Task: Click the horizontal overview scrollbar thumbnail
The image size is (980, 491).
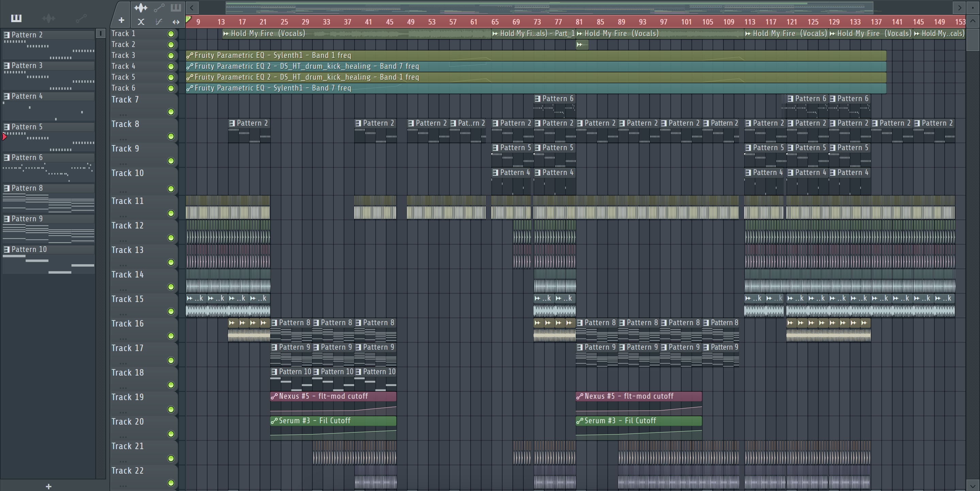Action: point(549,7)
